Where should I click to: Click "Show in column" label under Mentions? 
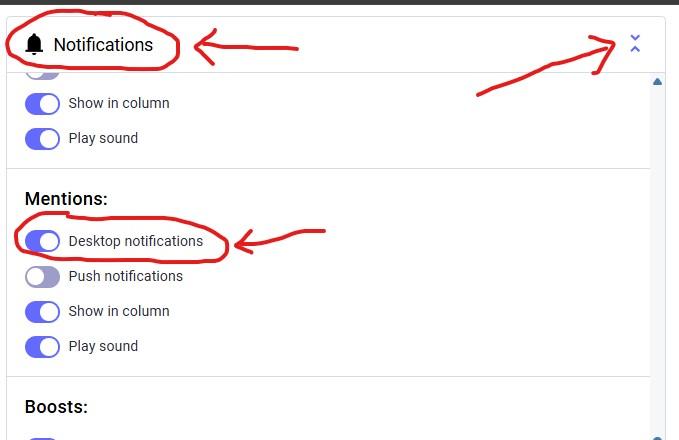(x=118, y=311)
